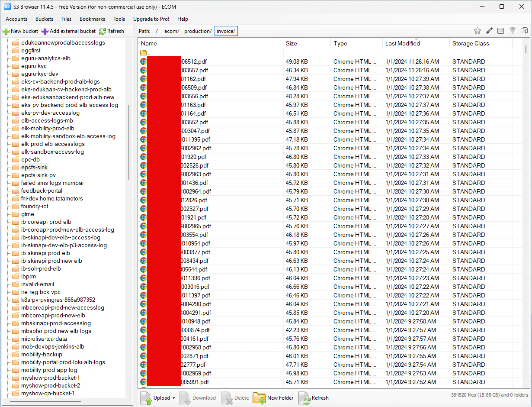Click the bookmark star icon
This screenshot has width=532, height=407.
478,31
